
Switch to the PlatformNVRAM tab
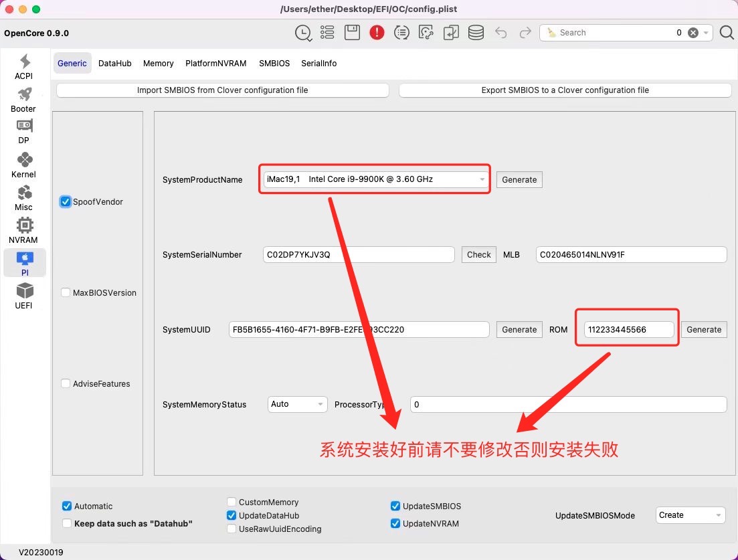point(215,64)
